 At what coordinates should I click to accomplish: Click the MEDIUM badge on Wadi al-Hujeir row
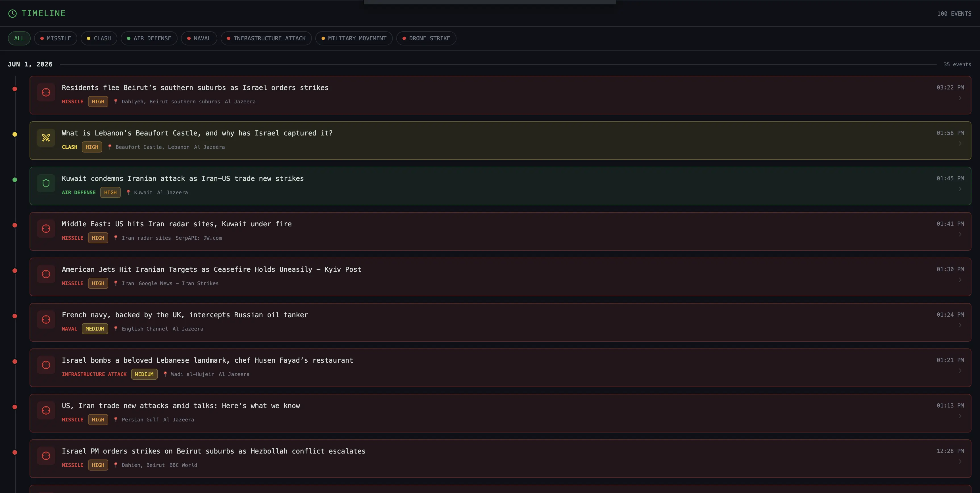click(x=144, y=374)
